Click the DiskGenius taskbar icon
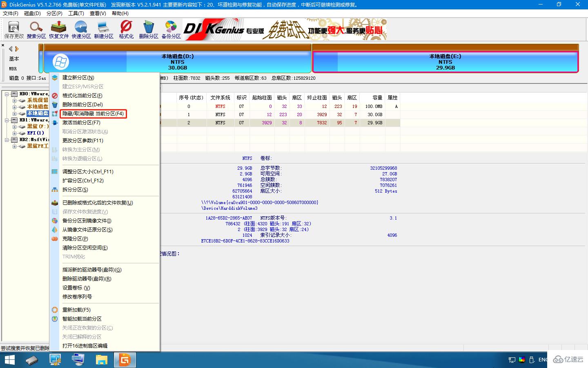Viewport: 588px width, 368px height. pyautogui.click(x=125, y=360)
